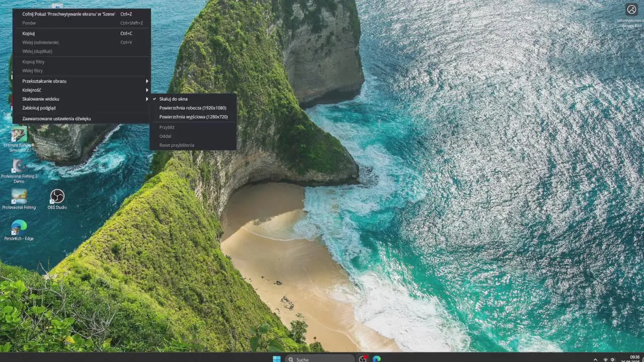This screenshot has height=362, width=644.
Task: Select Zablokuj podgląd menu entry
Action: pos(82,108)
